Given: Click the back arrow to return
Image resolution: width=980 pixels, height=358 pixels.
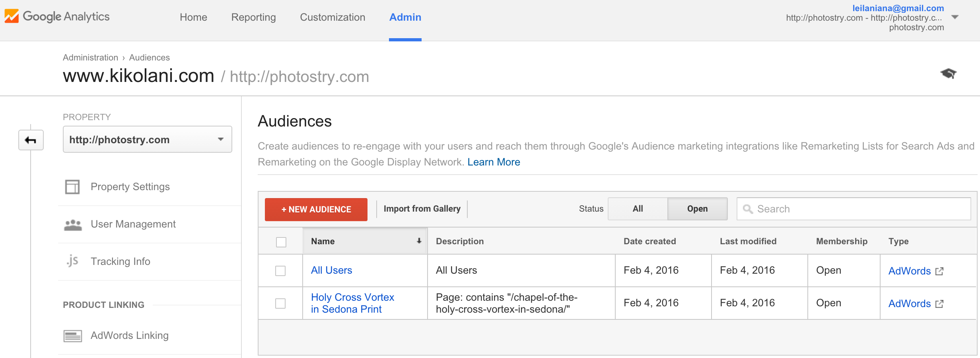Looking at the screenshot, I should tap(31, 140).
